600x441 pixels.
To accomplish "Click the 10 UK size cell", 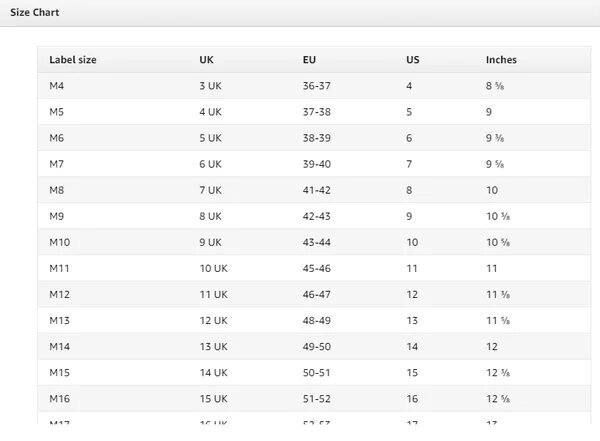I will (213, 268).
